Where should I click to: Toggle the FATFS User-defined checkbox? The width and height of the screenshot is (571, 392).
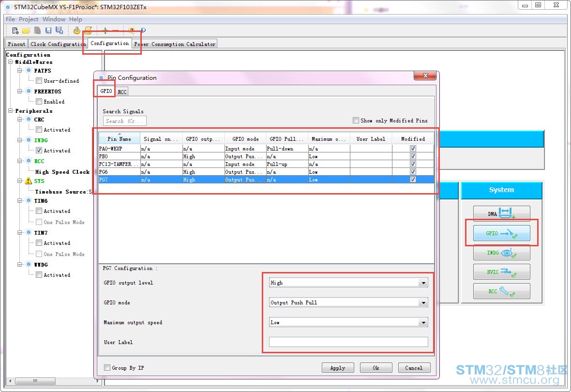[39, 80]
